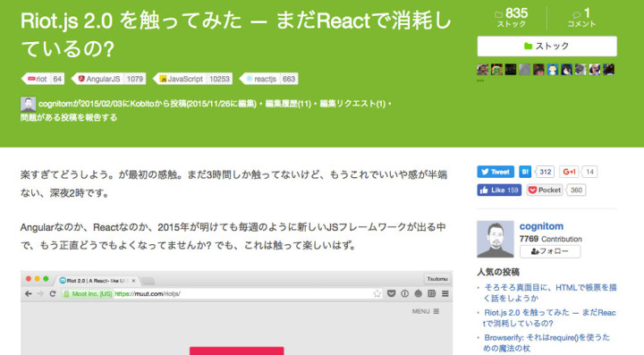The height and width of the screenshot is (355, 644).
Task: Click the green ストック button
Action: (547, 46)
